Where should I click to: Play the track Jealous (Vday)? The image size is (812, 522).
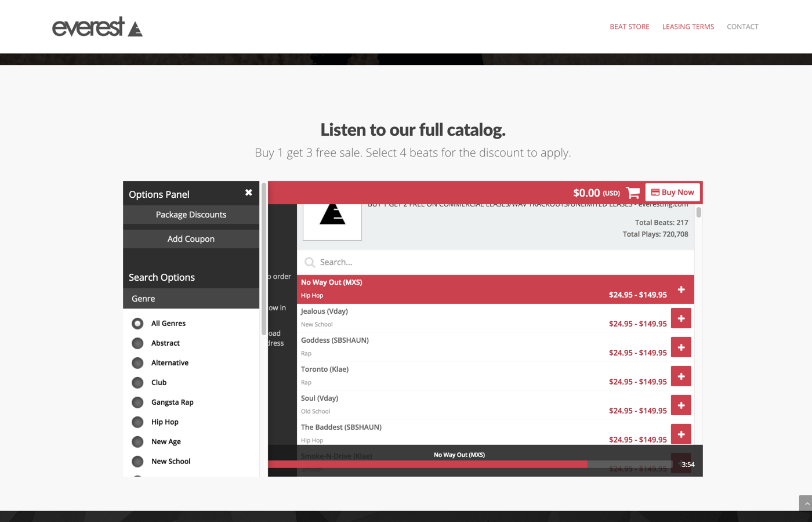(x=324, y=311)
